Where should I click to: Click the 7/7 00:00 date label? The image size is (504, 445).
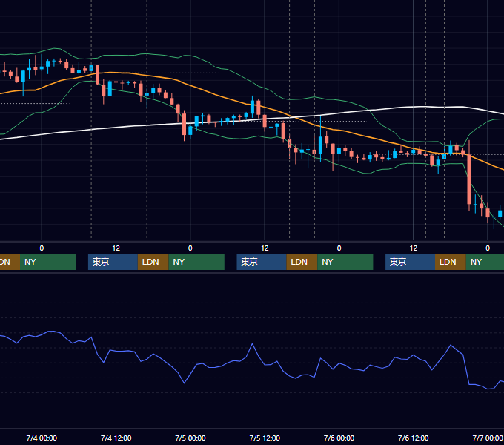click(488, 438)
